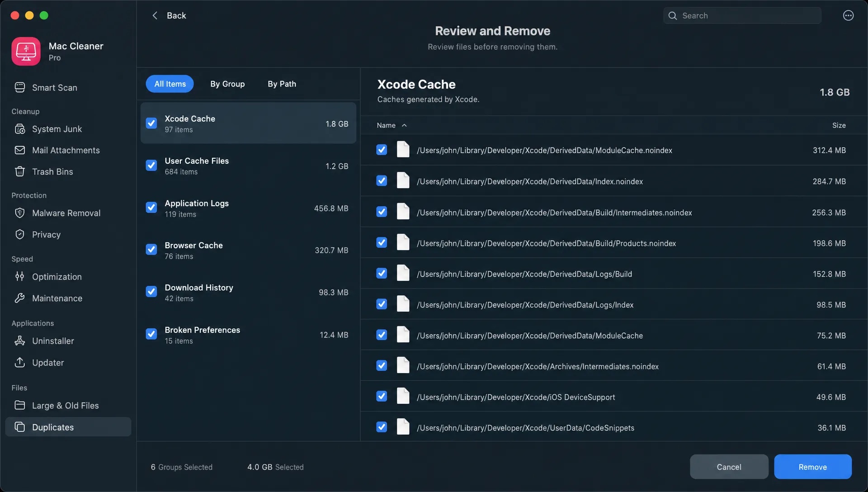Open Smart Scan via its icon
Image resolution: width=868 pixels, height=492 pixels.
tap(20, 87)
